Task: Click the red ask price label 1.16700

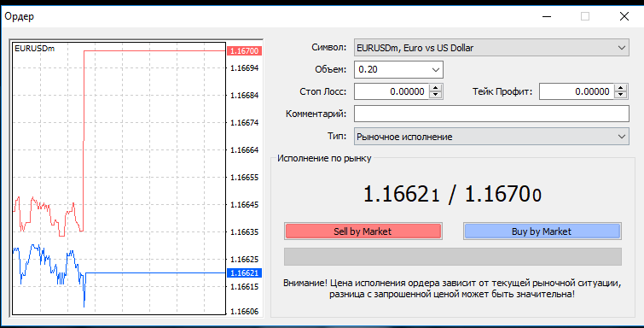Action: click(x=244, y=51)
